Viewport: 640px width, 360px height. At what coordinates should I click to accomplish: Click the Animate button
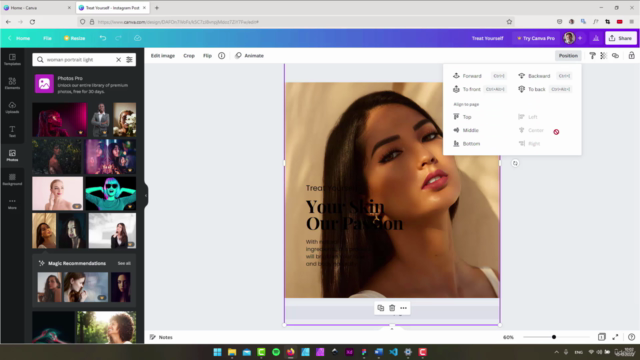tap(249, 56)
